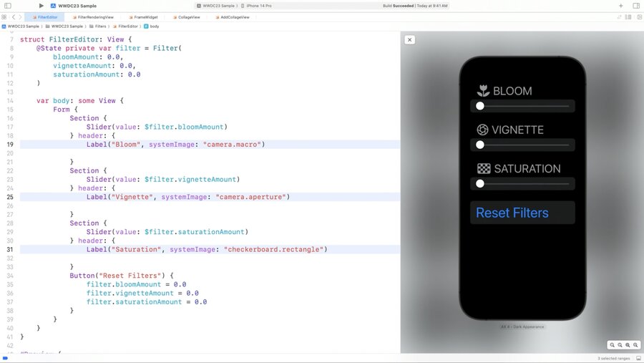
Task: Click the code review arrows icon
Action: pyautogui.click(x=619, y=17)
